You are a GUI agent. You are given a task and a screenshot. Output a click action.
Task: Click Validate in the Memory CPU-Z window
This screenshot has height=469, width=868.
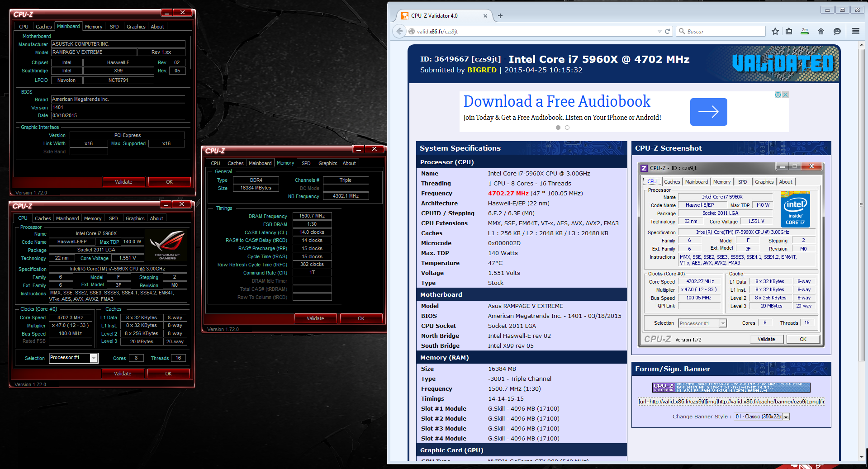(x=315, y=318)
